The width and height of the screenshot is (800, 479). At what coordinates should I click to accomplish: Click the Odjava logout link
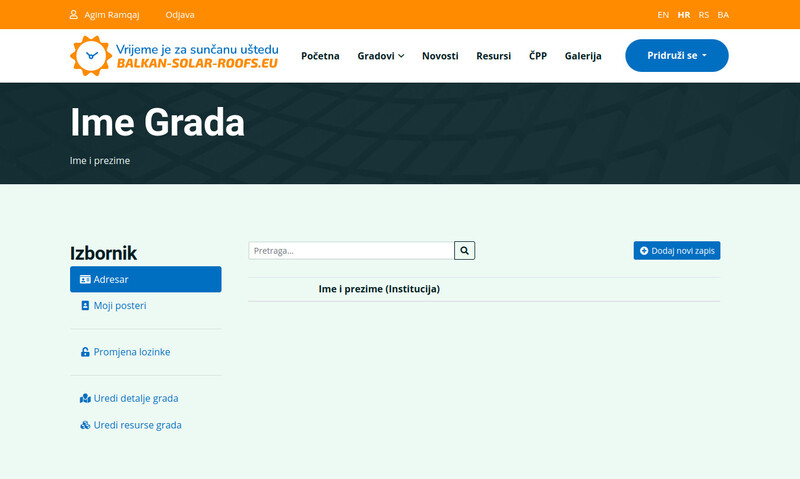pos(180,15)
